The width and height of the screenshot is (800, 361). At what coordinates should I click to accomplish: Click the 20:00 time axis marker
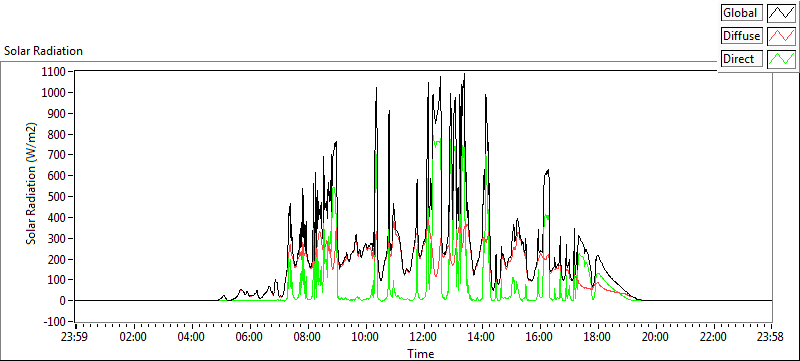pyautogui.click(x=655, y=337)
